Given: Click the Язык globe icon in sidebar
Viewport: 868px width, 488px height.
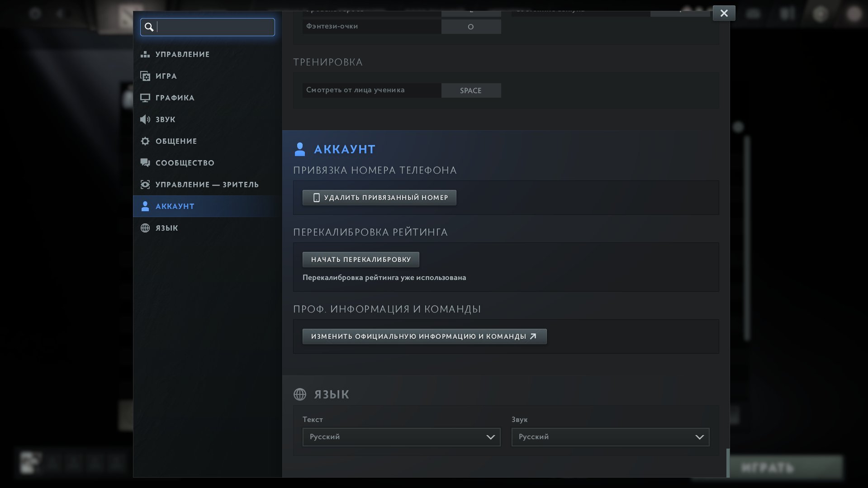Looking at the screenshot, I should tap(145, 228).
